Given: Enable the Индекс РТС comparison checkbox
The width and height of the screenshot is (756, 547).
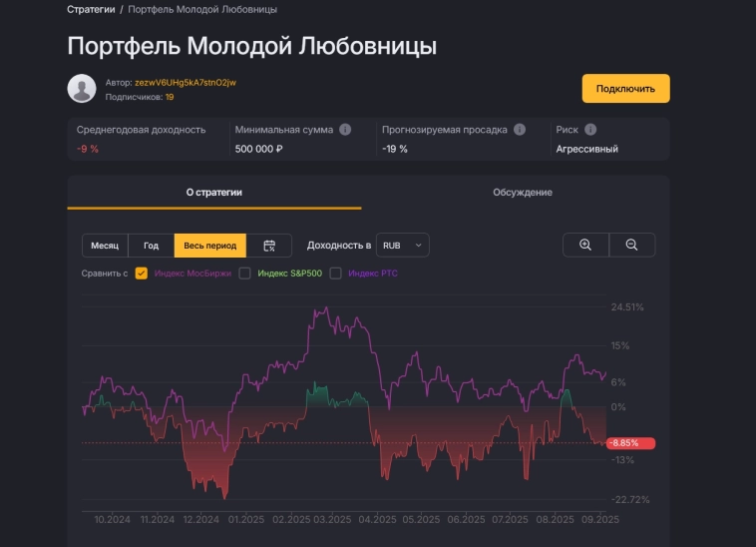Looking at the screenshot, I should coord(336,273).
